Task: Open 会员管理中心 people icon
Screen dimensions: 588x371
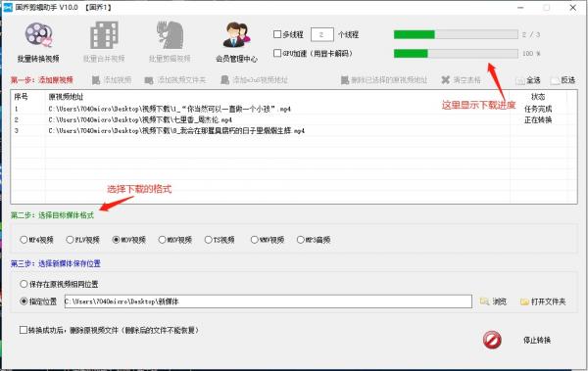Action: [236, 35]
